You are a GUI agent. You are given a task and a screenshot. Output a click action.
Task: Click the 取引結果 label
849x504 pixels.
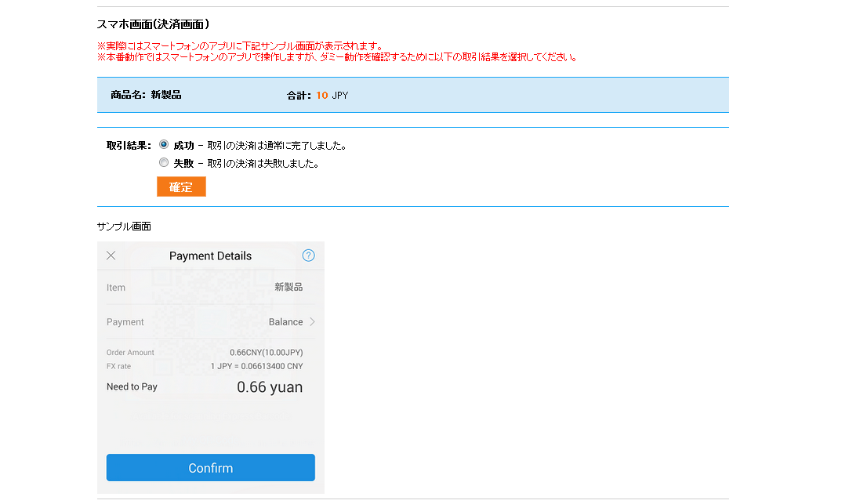click(x=129, y=146)
